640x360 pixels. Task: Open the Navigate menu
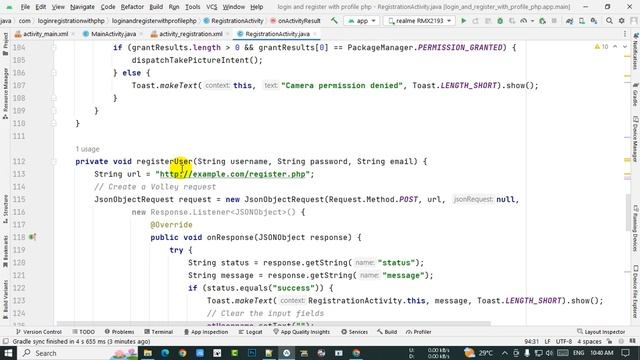[82, 7]
